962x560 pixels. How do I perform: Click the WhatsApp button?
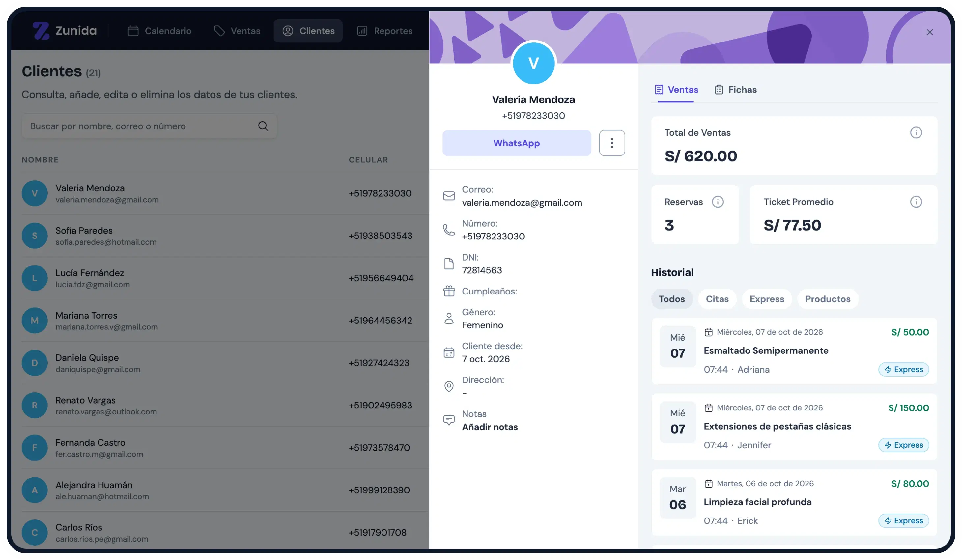tap(517, 143)
